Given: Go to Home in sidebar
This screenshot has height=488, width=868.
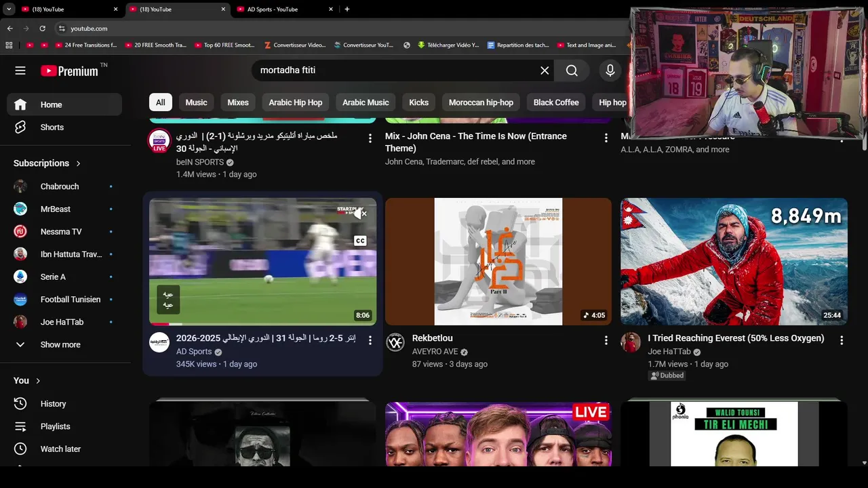Looking at the screenshot, I should click(x=64, y=104).
